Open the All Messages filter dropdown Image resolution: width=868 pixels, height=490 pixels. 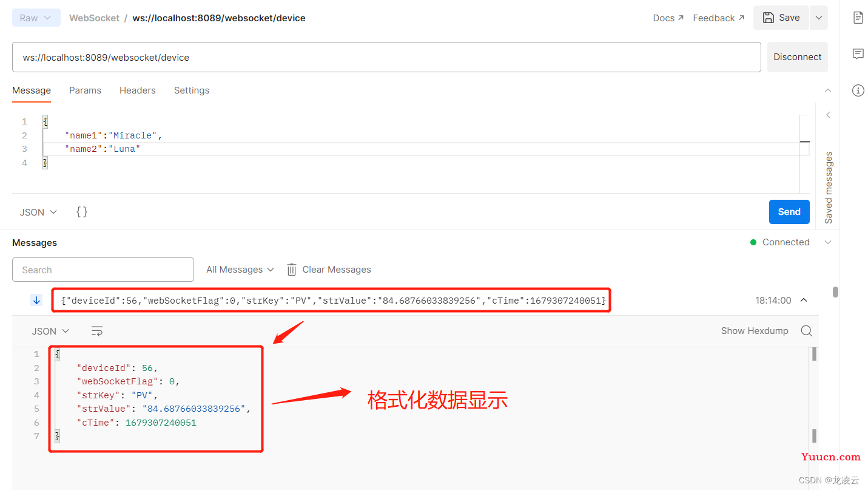240,270
